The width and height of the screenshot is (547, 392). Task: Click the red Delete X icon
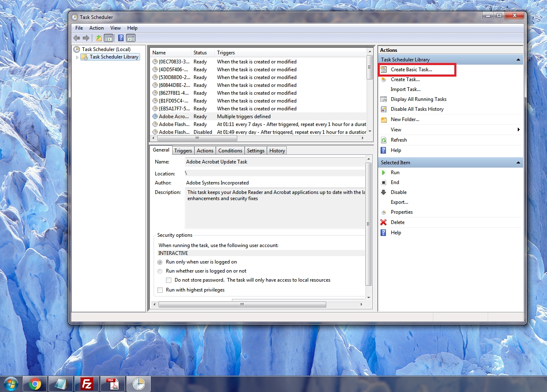[383, 222]
